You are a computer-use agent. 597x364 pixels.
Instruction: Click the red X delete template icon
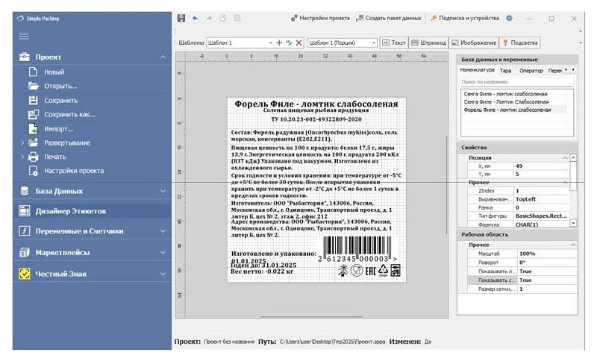299,43
